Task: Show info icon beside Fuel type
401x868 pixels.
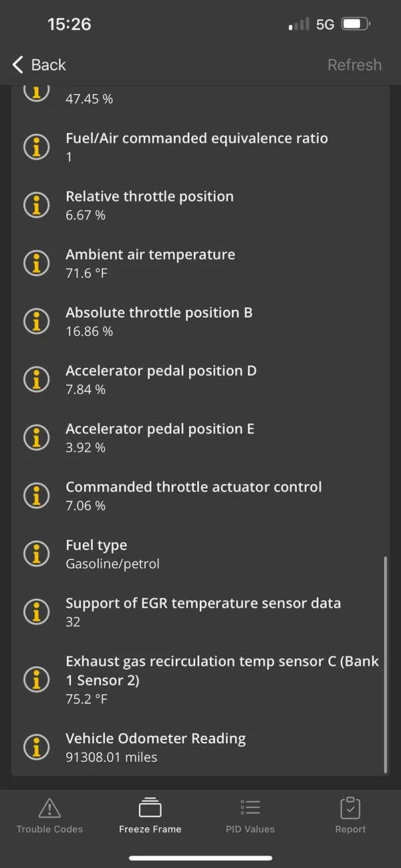Action: [x=37, y=554]
